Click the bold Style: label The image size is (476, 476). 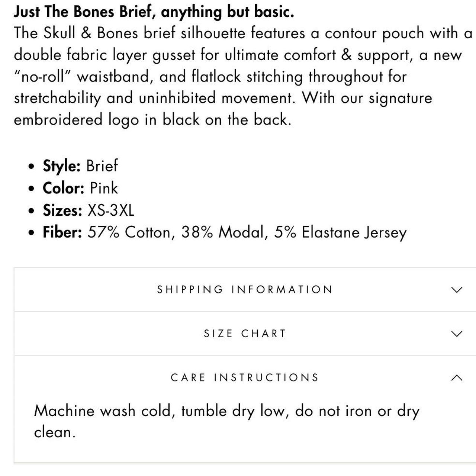61,166
